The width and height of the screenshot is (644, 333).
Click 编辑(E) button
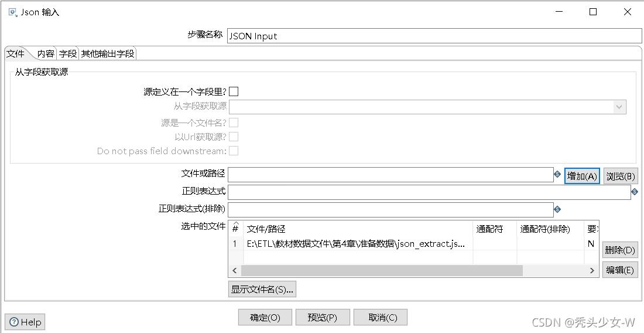[620, 270]
